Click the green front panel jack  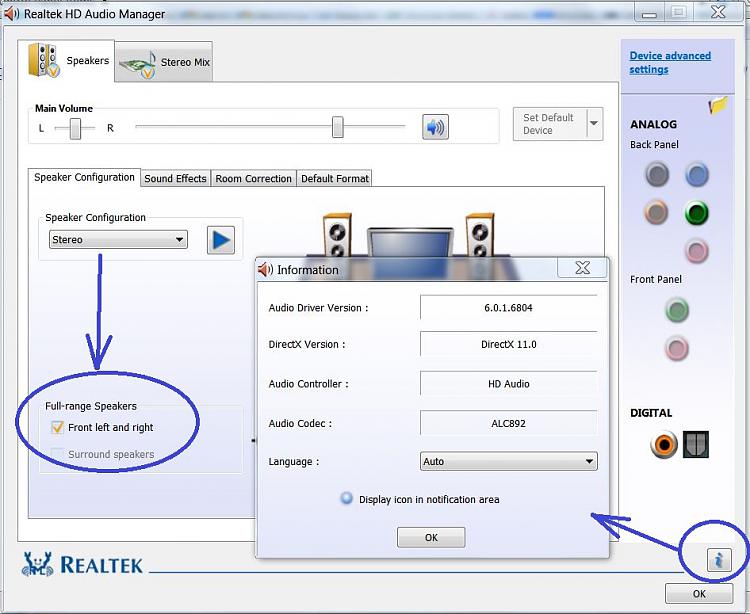point(677,310)
